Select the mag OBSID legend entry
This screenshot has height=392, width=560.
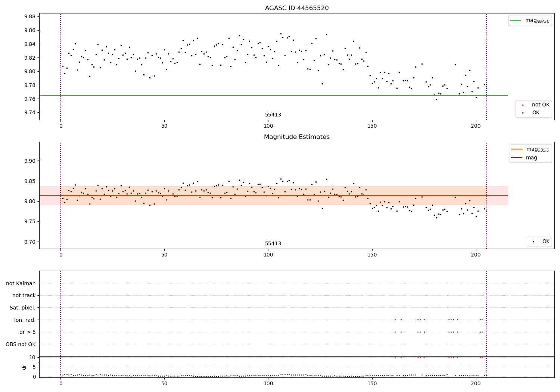[x=531, y=149]
